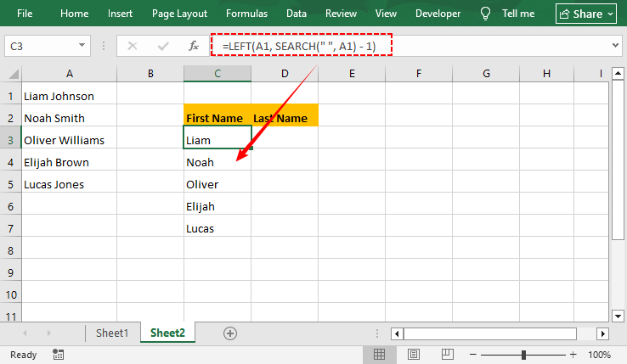Click the zoom out minus button
Screen dimensions: 627x364
pyautogui.click(x=472, y=355)
